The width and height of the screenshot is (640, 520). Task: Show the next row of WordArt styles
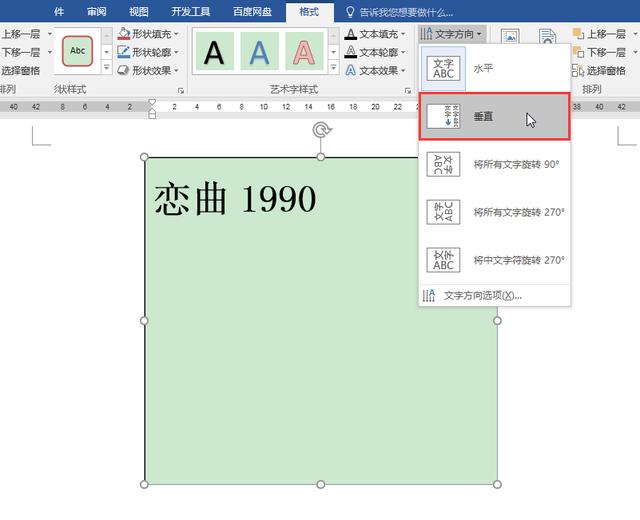click(333, 52)
